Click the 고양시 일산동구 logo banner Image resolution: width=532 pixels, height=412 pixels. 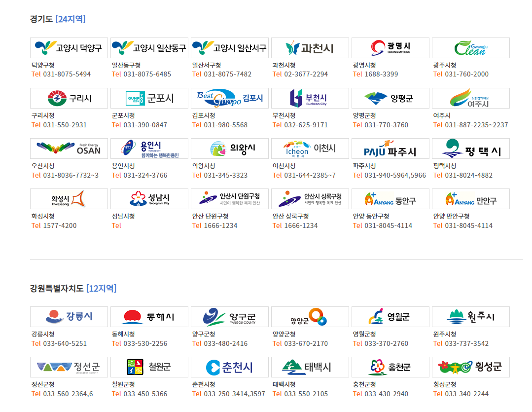tap(149, 48)
